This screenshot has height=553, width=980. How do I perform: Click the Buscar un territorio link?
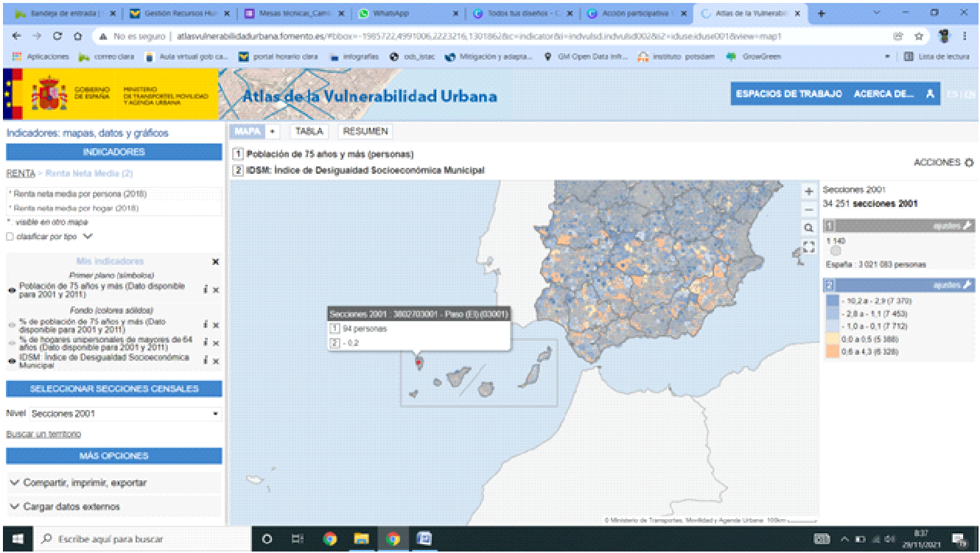pos(43,434)
